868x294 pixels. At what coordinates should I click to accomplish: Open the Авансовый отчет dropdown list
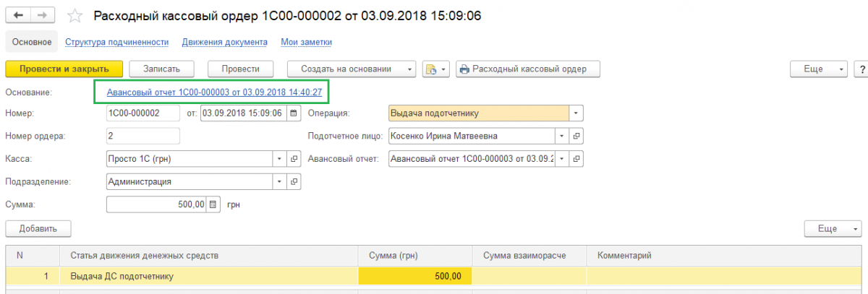pyautogui.click(x=563, y=159)
